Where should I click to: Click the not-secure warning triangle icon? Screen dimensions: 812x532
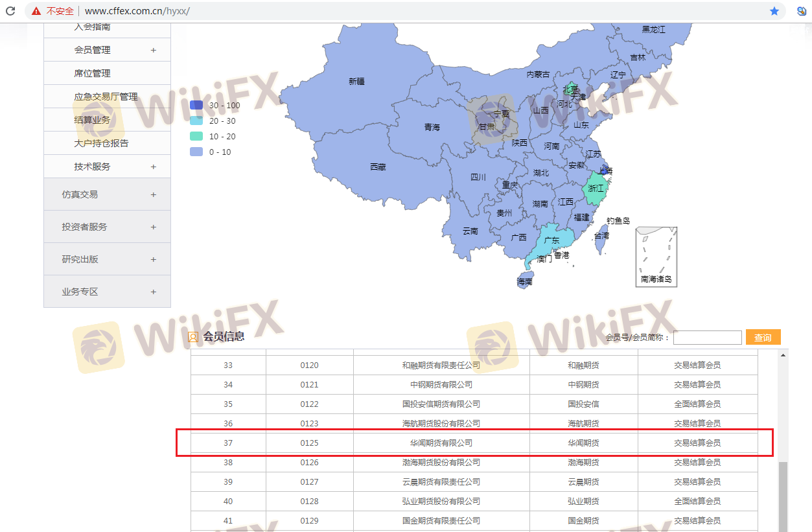36,11
